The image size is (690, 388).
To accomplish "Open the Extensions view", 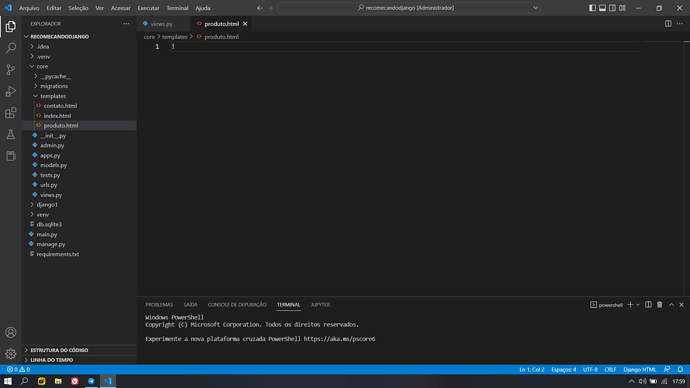I will (x=11, y=113).
